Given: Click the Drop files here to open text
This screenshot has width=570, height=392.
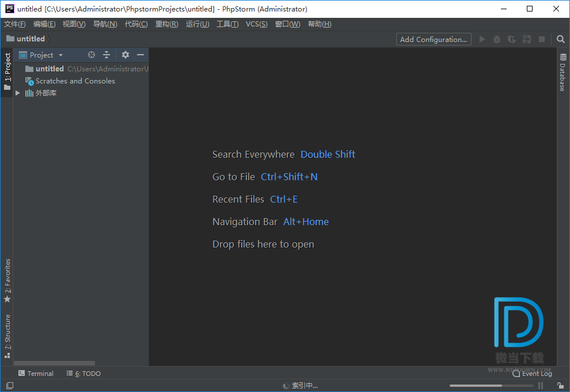Looking at the screenshot, I should pyautogui.click(x=263, y=244).
